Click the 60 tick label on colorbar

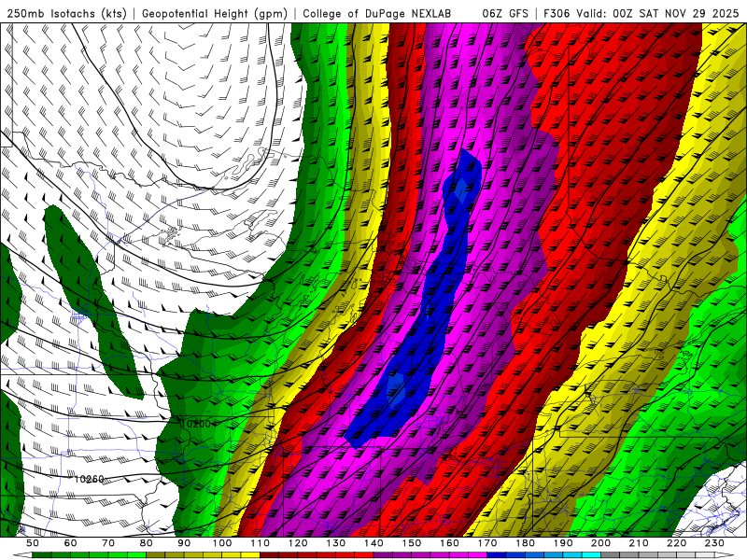(x=71, y=543)
